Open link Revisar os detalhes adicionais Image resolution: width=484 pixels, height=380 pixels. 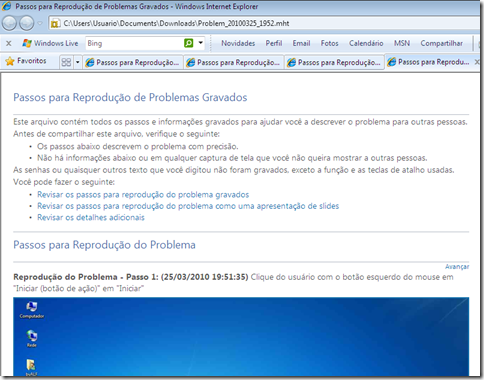coord(91,217)
